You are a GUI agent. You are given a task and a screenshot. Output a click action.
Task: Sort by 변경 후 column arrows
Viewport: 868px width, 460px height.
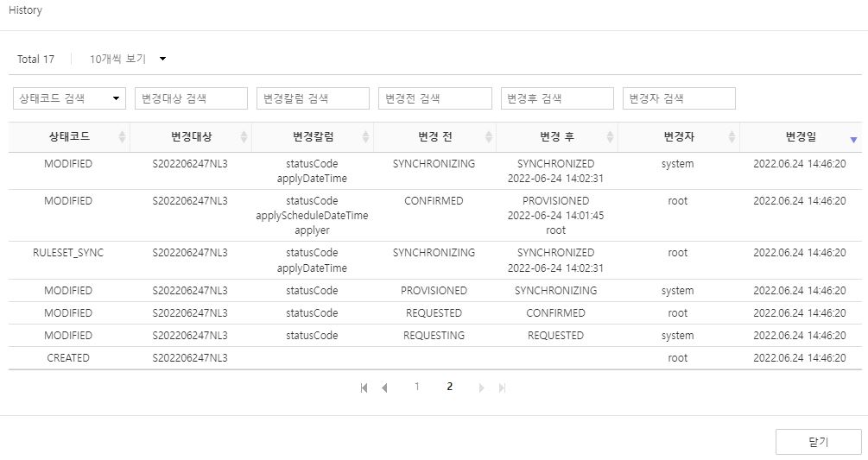click(x=610, y=137)
